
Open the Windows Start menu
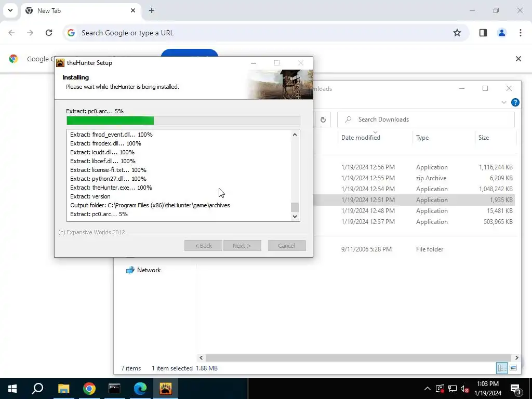[12, 389]
